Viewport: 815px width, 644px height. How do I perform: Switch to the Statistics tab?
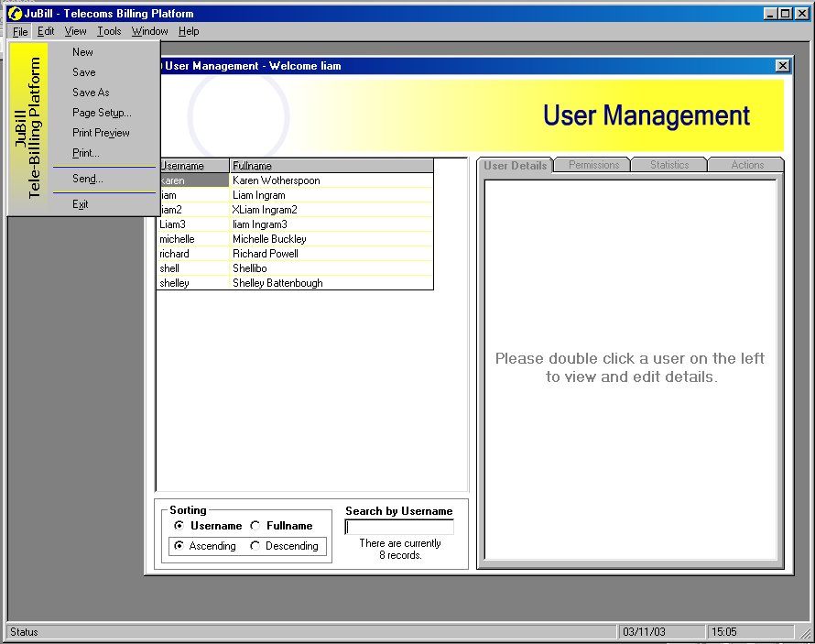click(x=669, y=165)
